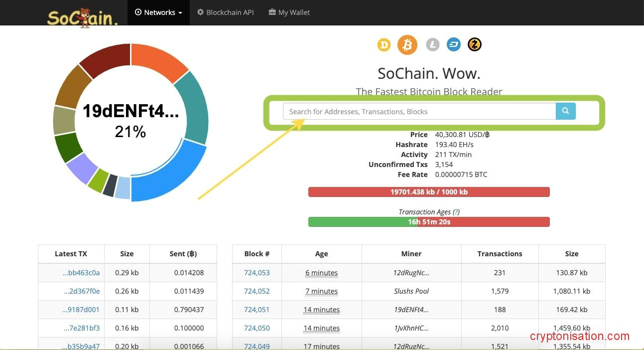Viewport: 644px width, 350px height.
Task: View block 724,052 details
Action: point(257,291)
